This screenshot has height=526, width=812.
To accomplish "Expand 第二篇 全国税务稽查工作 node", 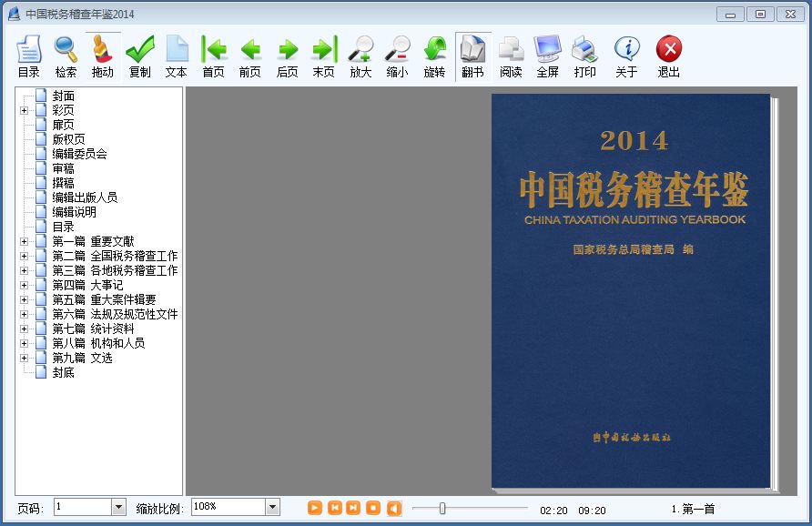I will (24, 257).
